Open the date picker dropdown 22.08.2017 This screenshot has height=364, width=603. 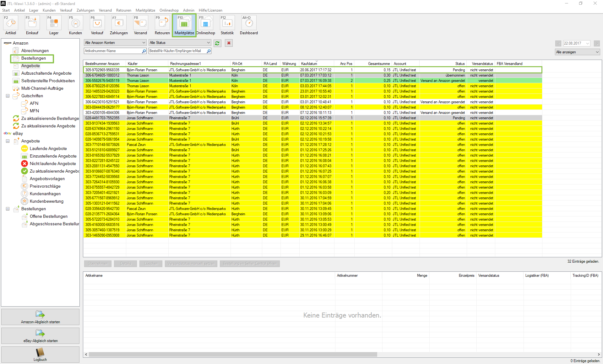(x=587, y=43)
